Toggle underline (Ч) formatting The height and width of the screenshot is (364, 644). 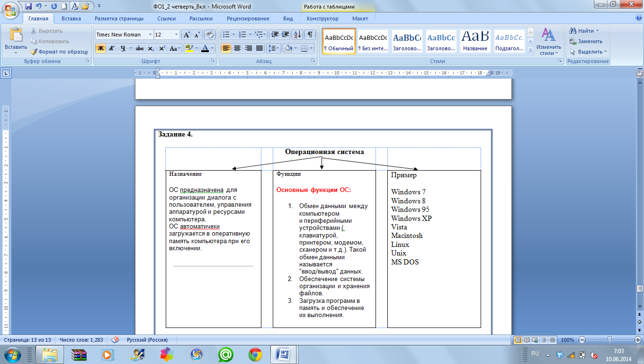pyautogui.click(x=123, y=48)
